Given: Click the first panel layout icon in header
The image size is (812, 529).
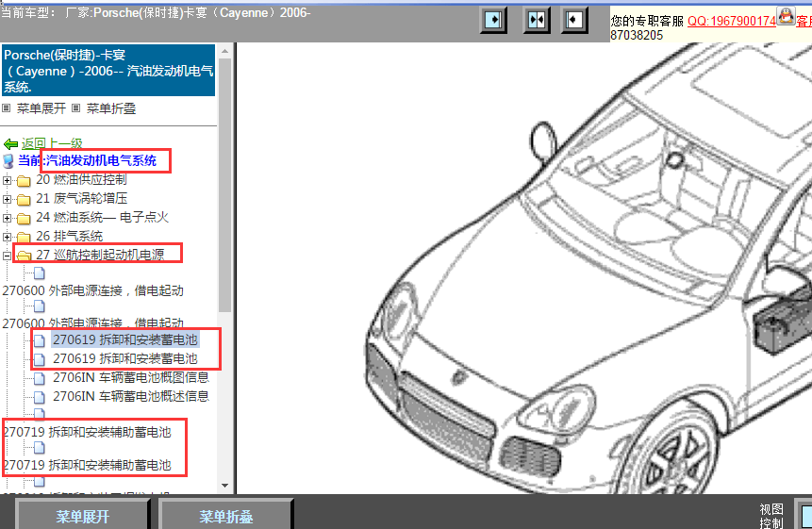Looking at the screenshot, I should [493, 20].
